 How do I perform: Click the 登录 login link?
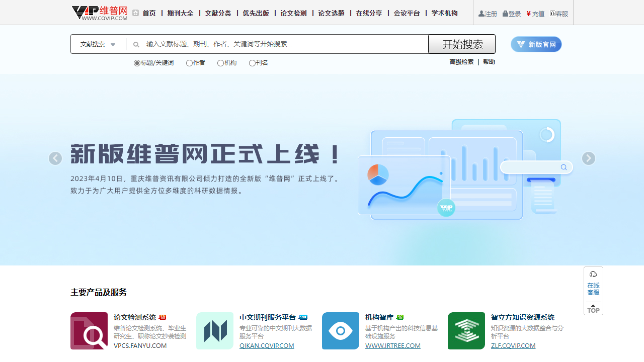tap(512, 14)
